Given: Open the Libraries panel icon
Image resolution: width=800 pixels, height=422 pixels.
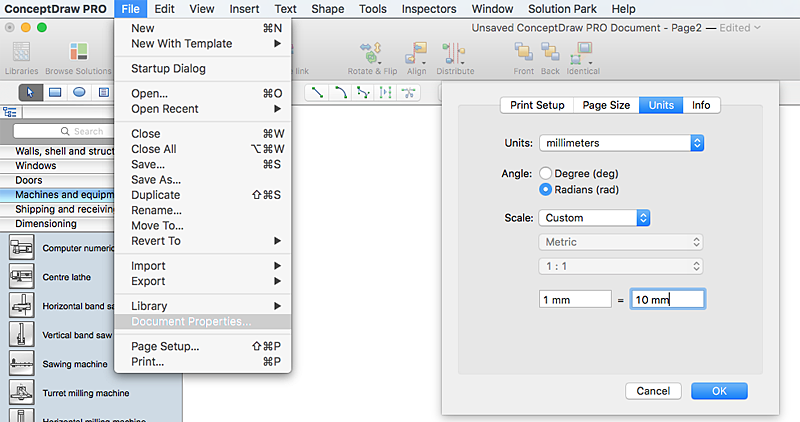Looking at the screenshot, I should pyautogui.click(x=21, y=53).
